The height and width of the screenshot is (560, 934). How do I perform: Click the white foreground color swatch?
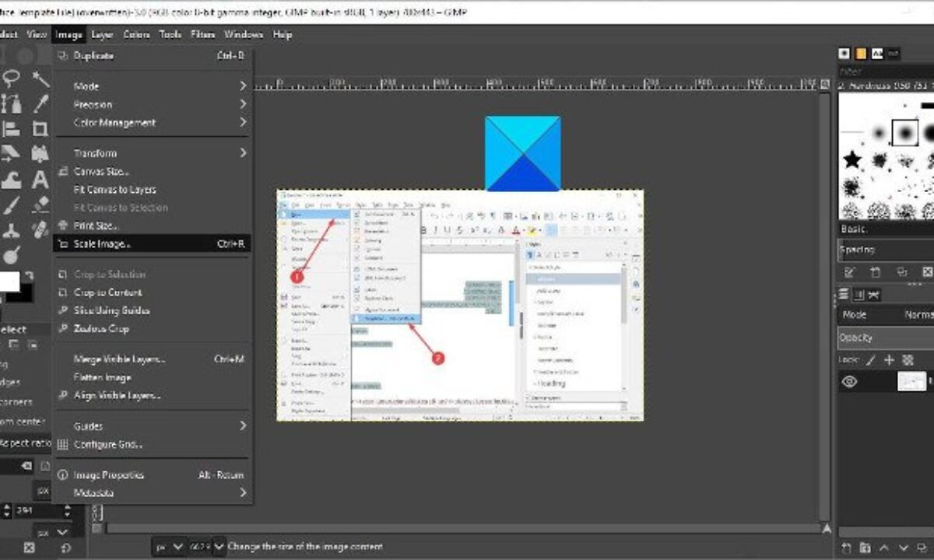coord(9,281)
